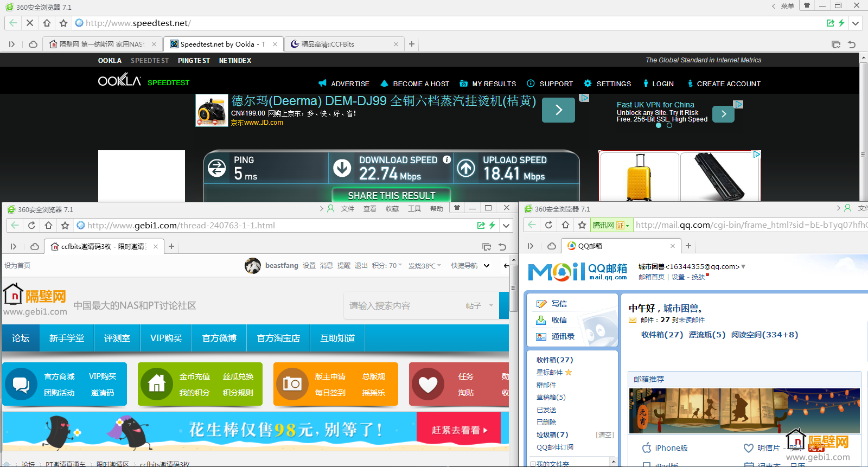Image resolution: width=868 pixels, height=467 pixels.
Task: Open SUPPORT on Speedtest
Action: coord(550,84)
